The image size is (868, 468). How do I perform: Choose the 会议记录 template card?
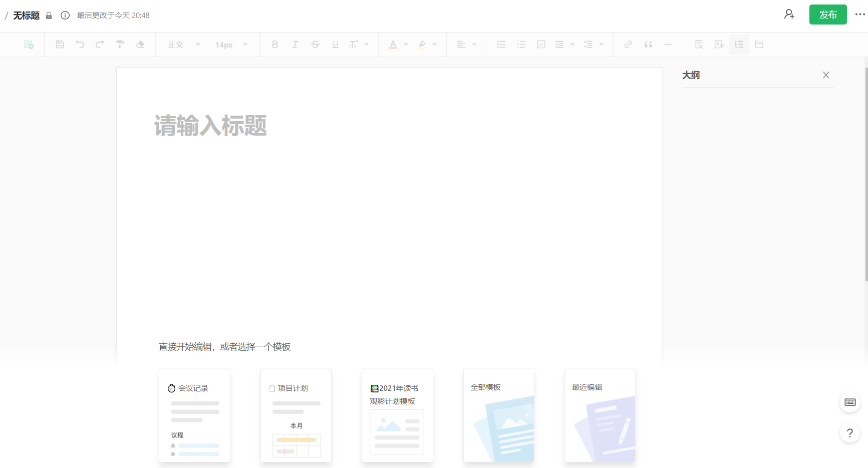pos(194,415)
